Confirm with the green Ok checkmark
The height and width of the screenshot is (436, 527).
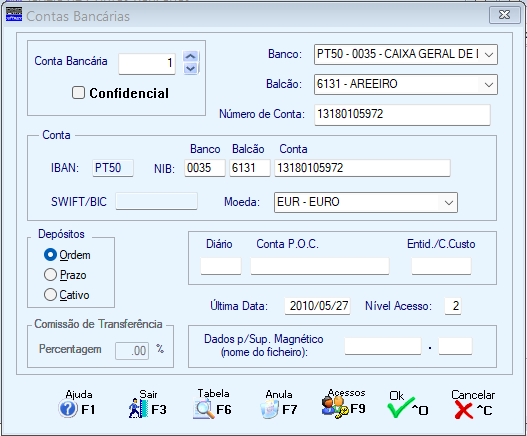401,408
